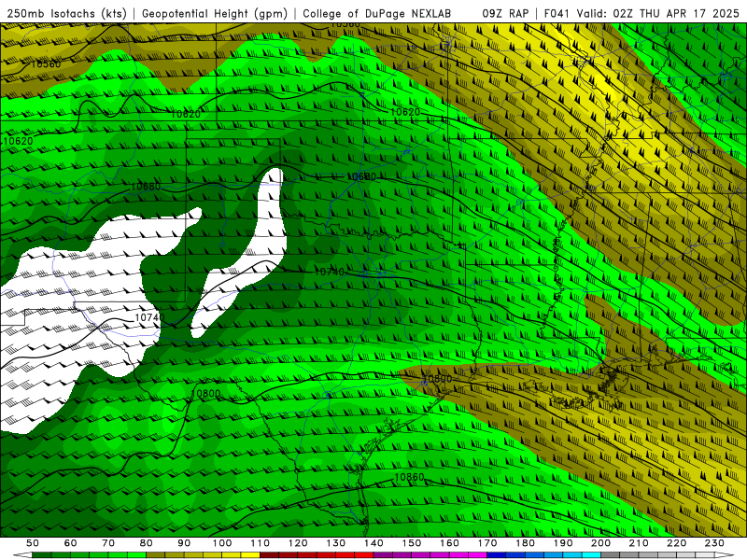This screenshot has width=747, height=560.
Task: Click the 110 label on the color bar
Action: tap(261, 543)
